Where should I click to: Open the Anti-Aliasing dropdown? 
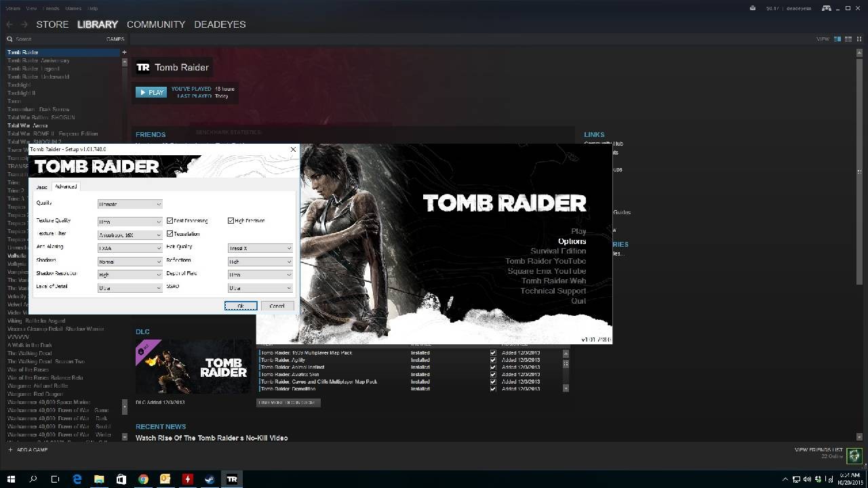click(x=130, y=248)
